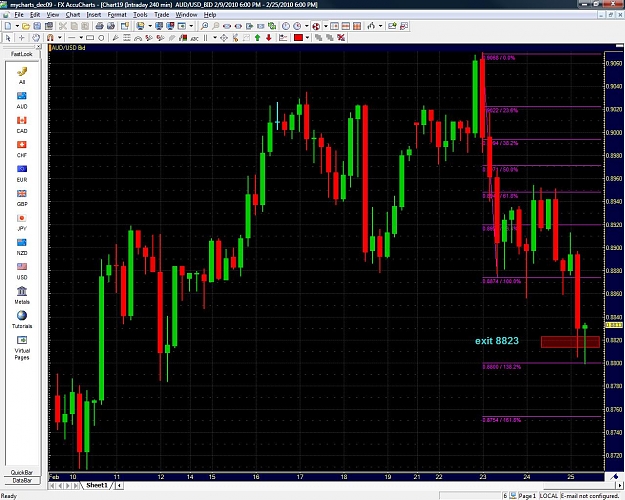This screenshot has width=625, height=500.
Task: Open the JPY currency FastLook
Action: point(22,222)
